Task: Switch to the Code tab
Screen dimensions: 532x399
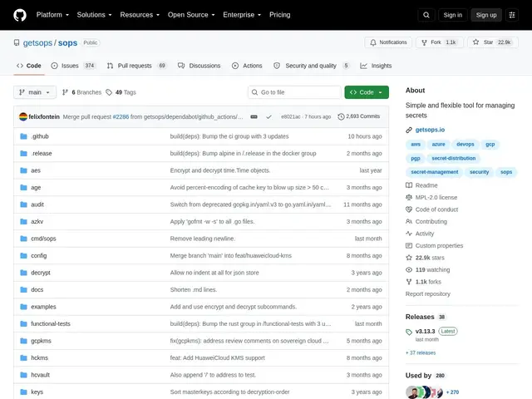Action: coord(29,66)
